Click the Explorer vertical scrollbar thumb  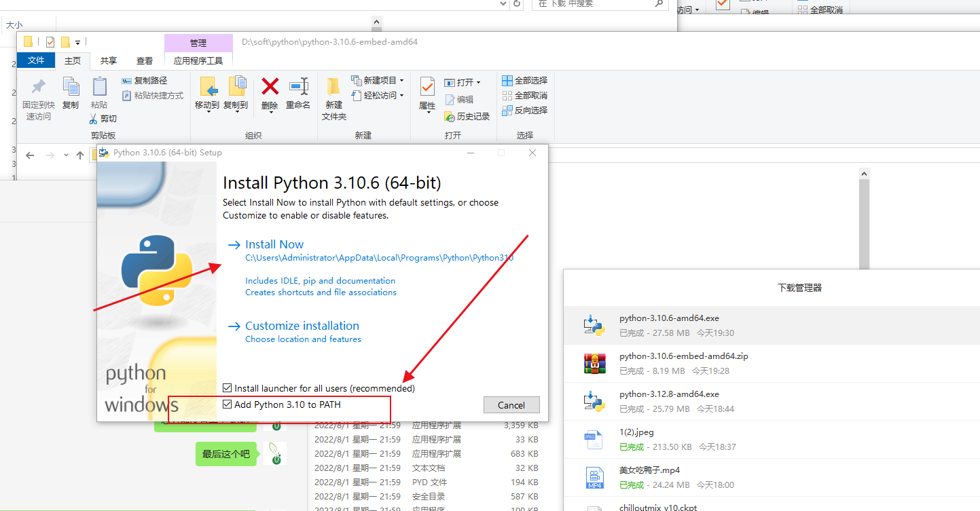tap(864, 224)
